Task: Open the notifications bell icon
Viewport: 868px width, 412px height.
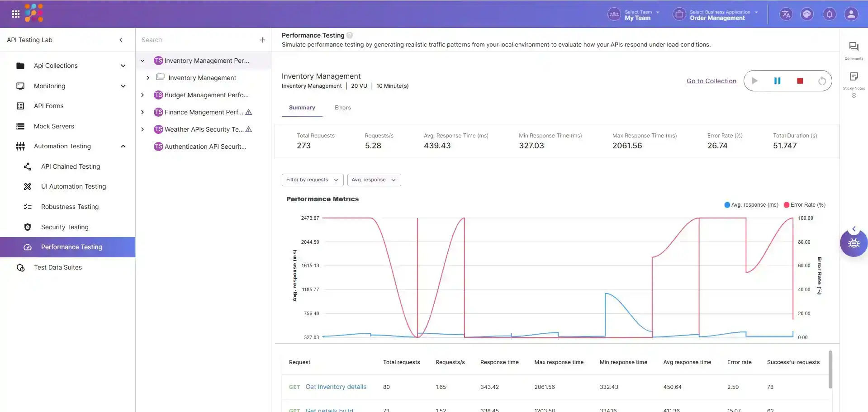Action: (x=829, y=14)
